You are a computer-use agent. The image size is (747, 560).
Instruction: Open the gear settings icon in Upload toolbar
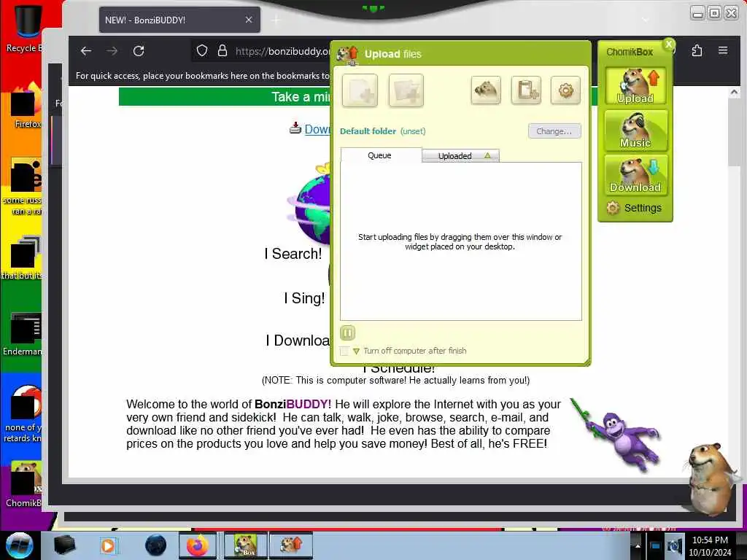(565, 90)
